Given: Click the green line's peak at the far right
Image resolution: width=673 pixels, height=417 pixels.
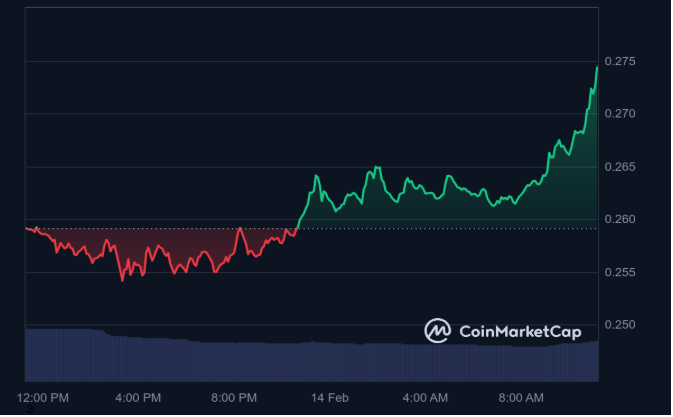Looking at the screenshot, I should (597, 67).
